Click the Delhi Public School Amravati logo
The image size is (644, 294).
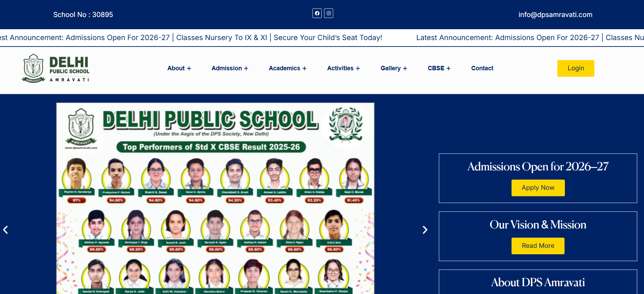(56, 68)
